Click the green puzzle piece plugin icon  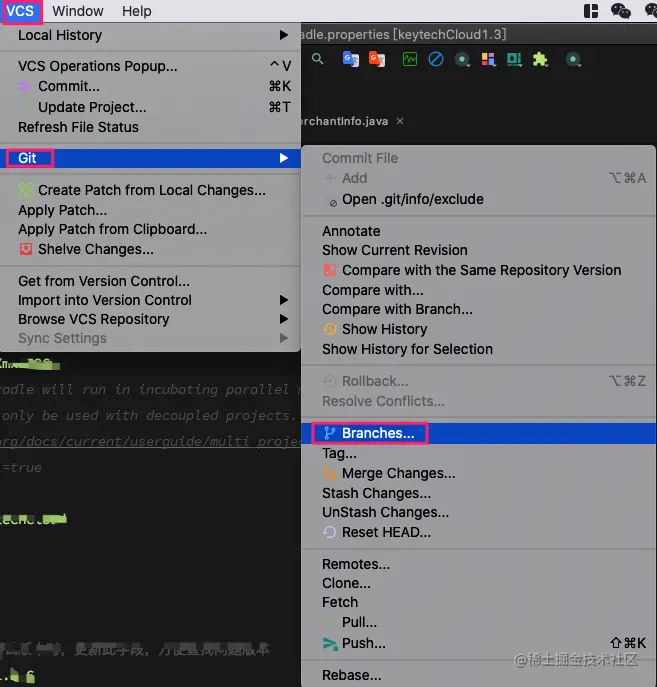pyautogui.click(x=540, y=59)
